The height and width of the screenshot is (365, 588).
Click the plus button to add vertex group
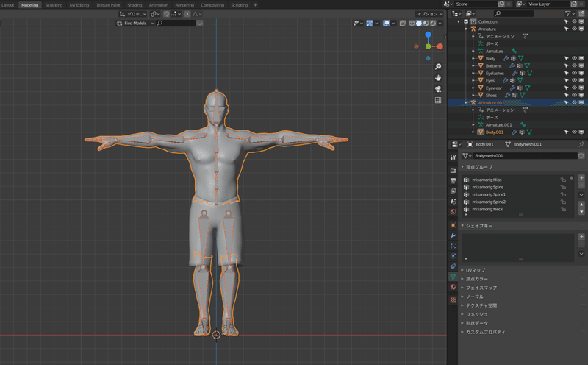point(581,177)
